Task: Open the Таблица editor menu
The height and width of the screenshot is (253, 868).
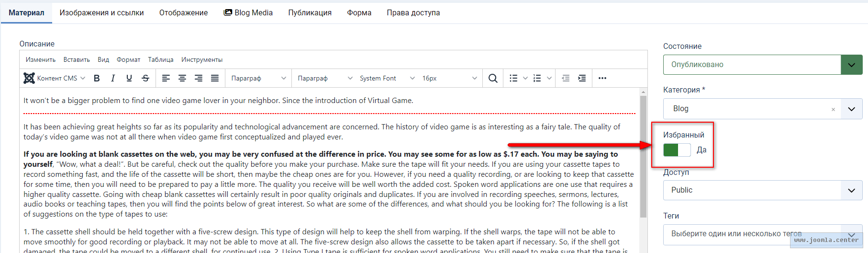Action: (160, 59)
